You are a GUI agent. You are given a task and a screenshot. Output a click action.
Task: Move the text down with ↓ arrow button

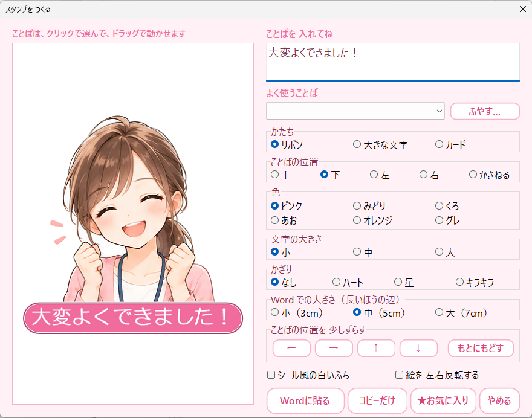tap(418, 348)
